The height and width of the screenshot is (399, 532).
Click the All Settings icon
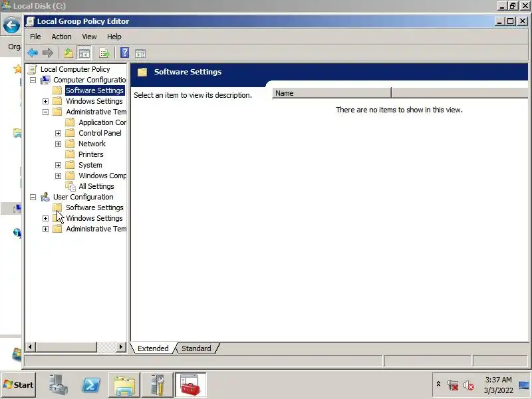click(70, 186)
